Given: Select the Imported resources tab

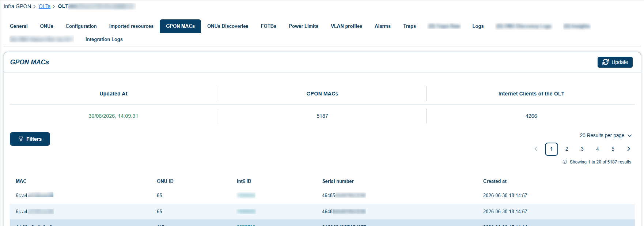Looking at the screenshot, I should pyautogui.click(x=131, y=26).
